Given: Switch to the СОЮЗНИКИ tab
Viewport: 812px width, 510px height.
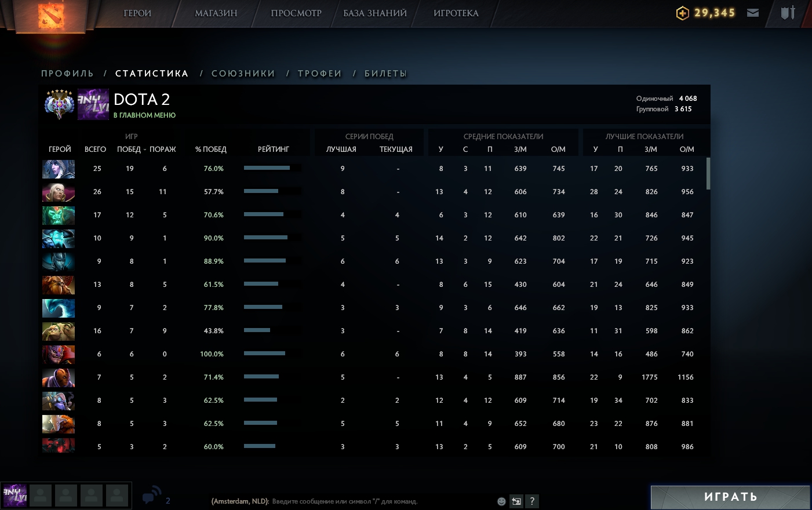Looking at the screenshot, I should (243, 74).
